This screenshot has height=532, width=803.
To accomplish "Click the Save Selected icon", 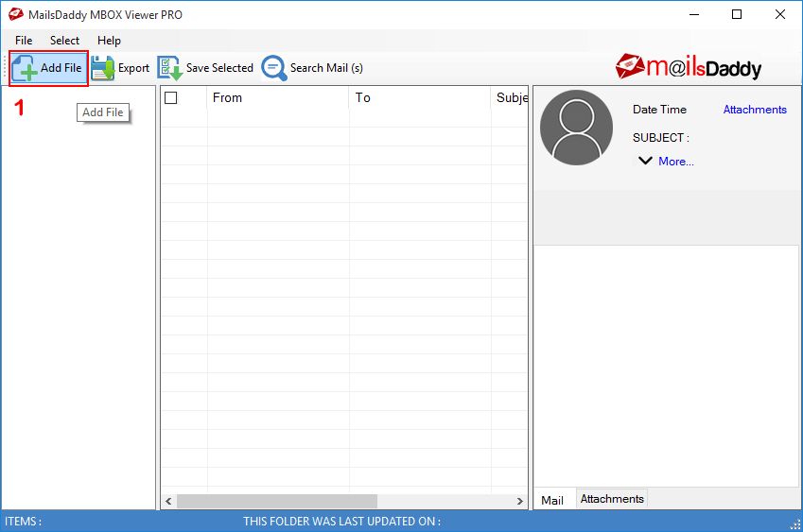I will [170, 68].
